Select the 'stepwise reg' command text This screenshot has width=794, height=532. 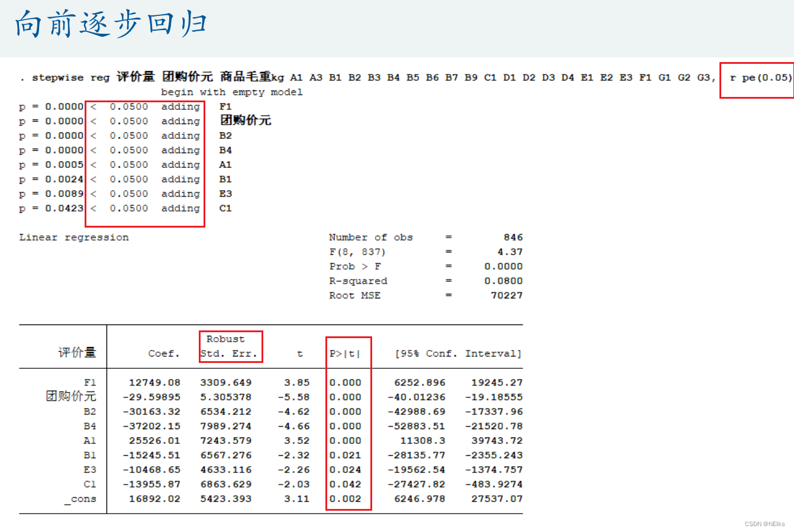[71, 77]
